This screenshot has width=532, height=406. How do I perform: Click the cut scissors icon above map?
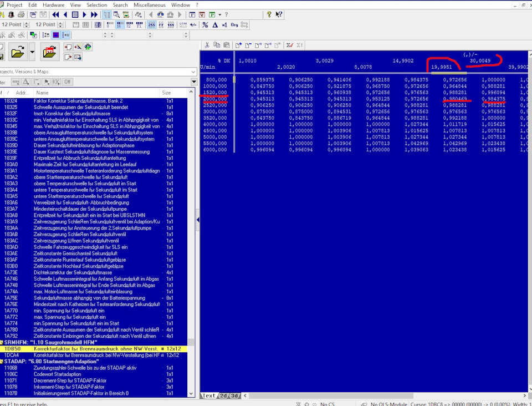tap(207, 45)
